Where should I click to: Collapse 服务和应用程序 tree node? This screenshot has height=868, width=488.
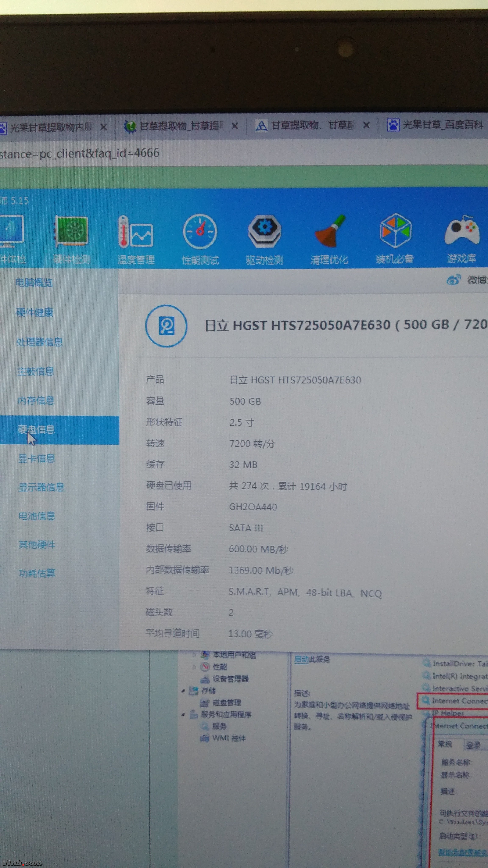[183, 714]
